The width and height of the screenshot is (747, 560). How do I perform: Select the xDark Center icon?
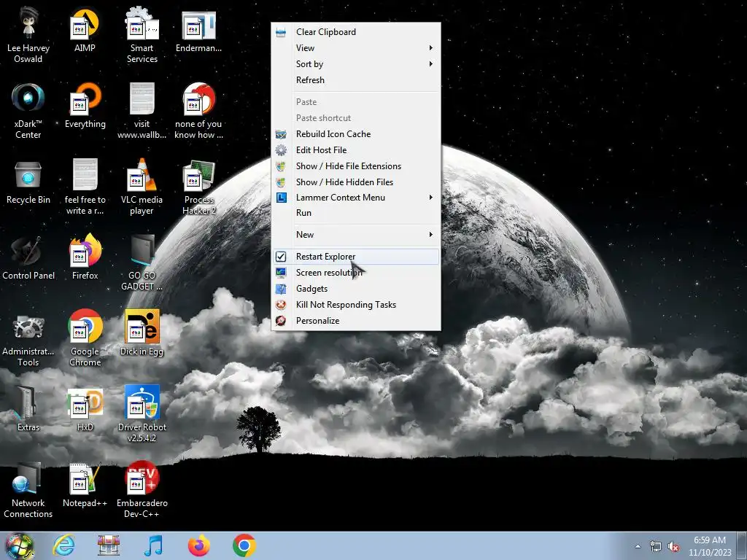pos(28,111)
